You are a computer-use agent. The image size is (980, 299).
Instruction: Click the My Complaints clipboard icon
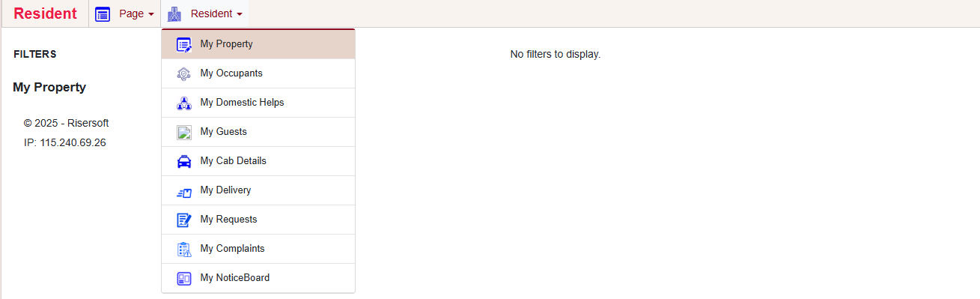184,249
